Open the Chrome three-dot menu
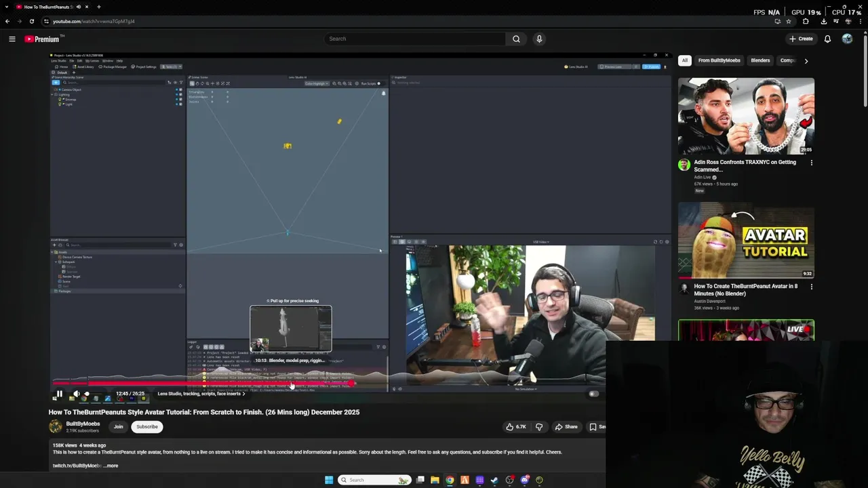The width and height of the screenshot is (868, 488). click(861, 21)
